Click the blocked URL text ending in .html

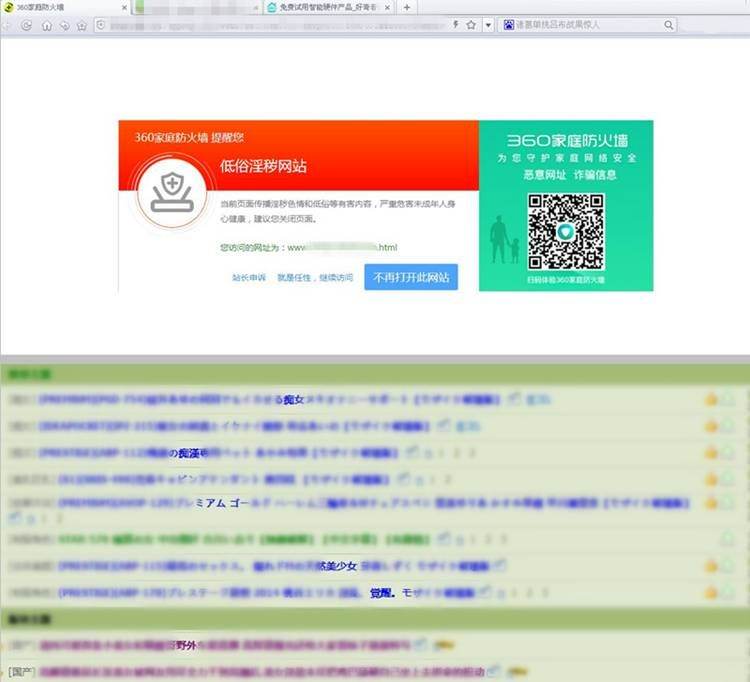pyautogui.click(x=342, y=247)
